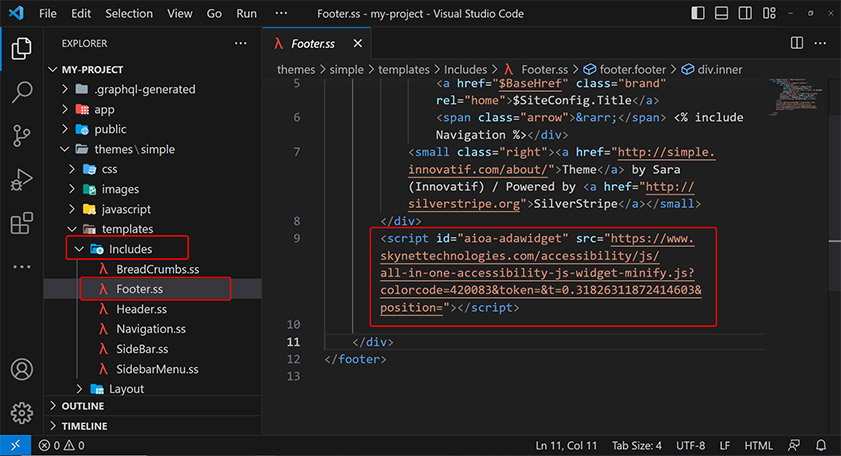Toggle primary side bar visibility
This screenshot has width=841, height=456.
coord(698,13)
